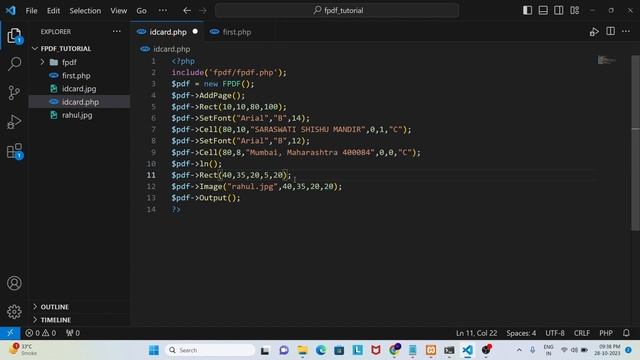This screenshot has width=640, height=360.
Task: Split the editor to the right
Action: pos(610,31)
